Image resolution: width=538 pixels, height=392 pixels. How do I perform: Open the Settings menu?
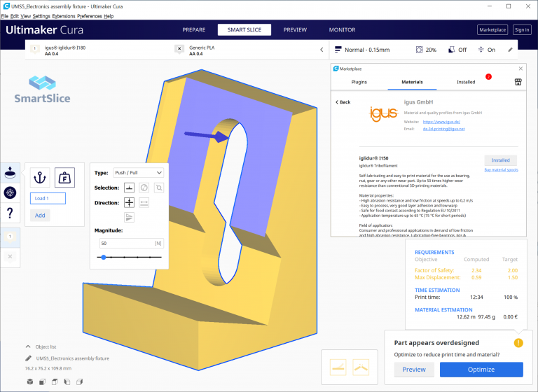(41, 16)
